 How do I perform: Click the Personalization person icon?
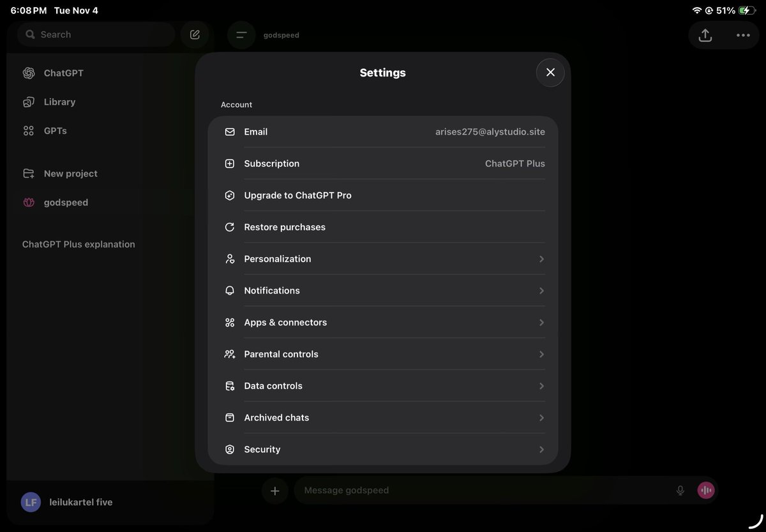pos(230,259)
